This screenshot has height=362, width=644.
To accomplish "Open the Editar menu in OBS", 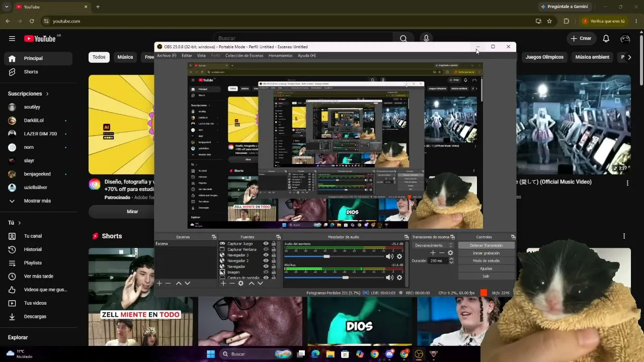I will pos(187,56).
